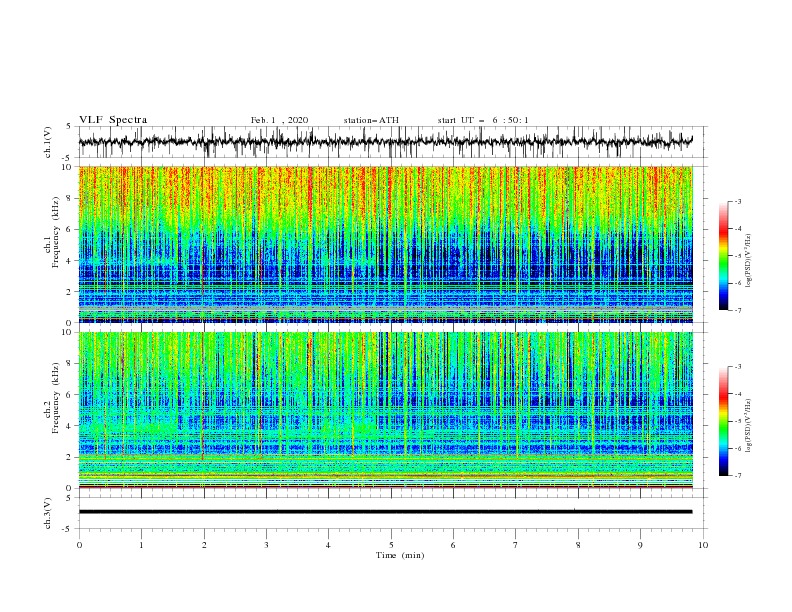The height and width of the screenshot is (612, 792).
Task: Click the time axis end label "10"
Action: click(703, 545)
